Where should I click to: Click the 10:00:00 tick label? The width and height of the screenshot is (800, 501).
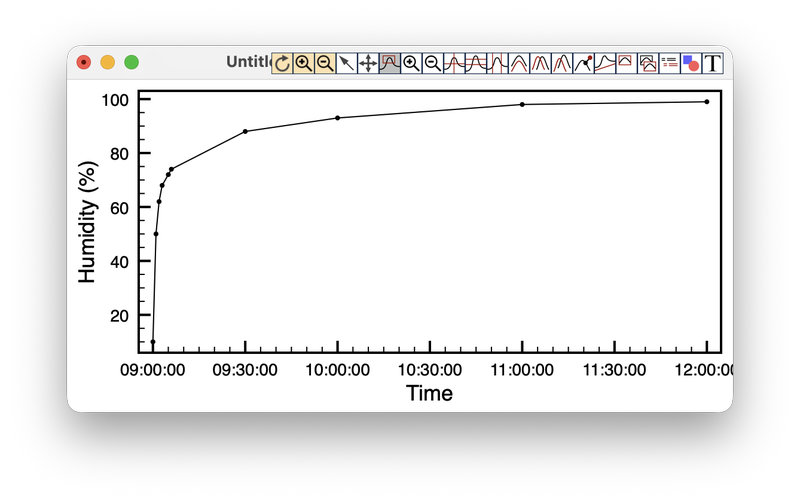click(x=337, y=370)
